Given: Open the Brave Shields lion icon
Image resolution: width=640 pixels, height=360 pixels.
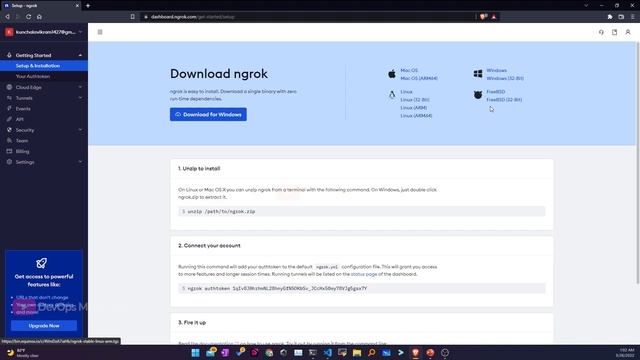Looking at the screenshot, I should tap(484, 17).
